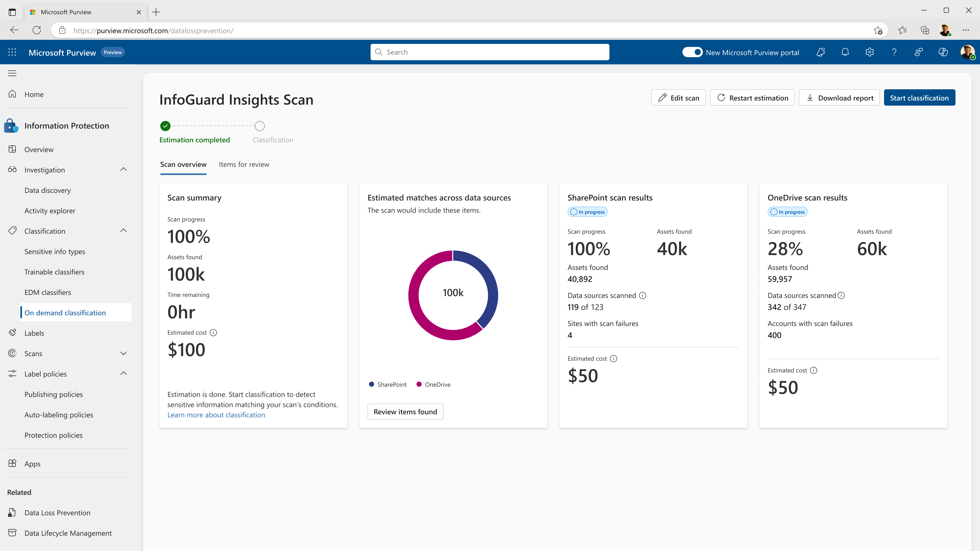Open Learn more about classification link
980x551 pixels.
click(x=216, y=415)
